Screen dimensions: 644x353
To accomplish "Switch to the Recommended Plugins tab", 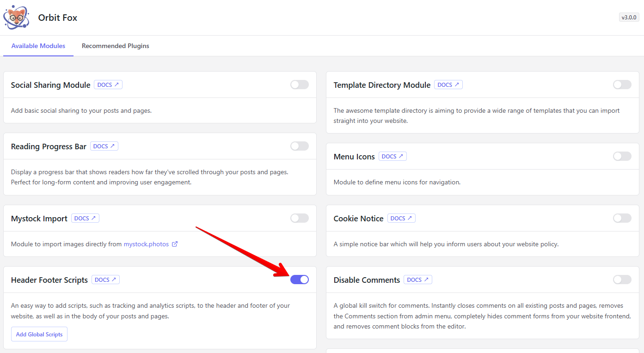I will tap(115, 46).
